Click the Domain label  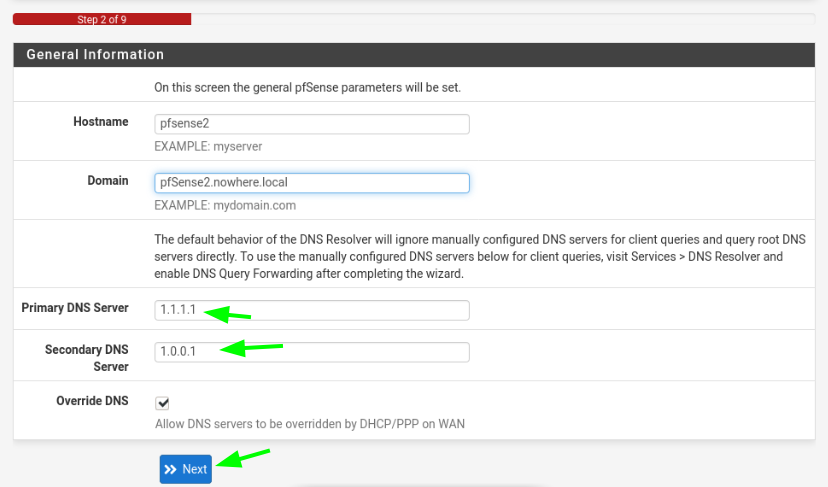click(x=108, y=181)
